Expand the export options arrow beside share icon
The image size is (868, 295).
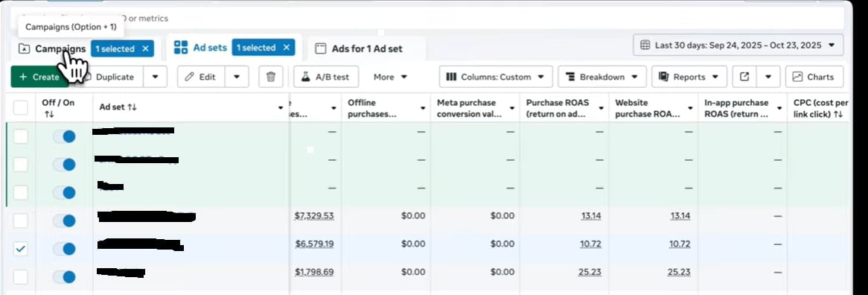[x=768, y=77]
